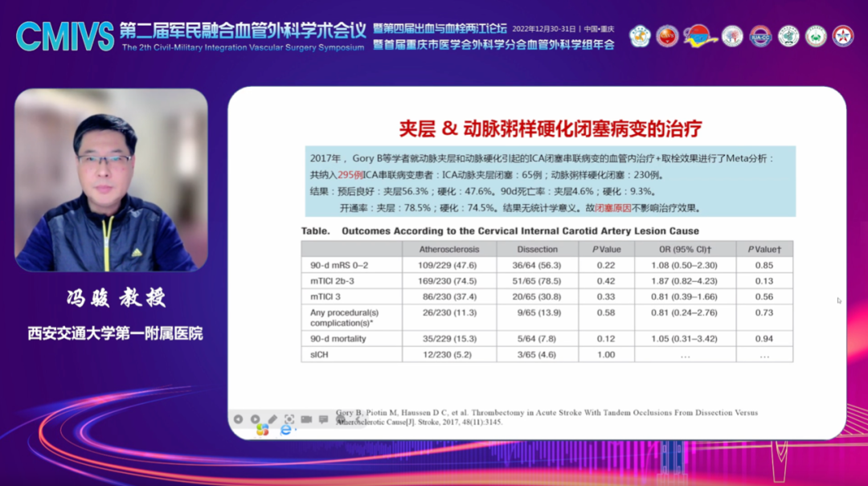Click the focus frame zoom icon

click(289, 419)
